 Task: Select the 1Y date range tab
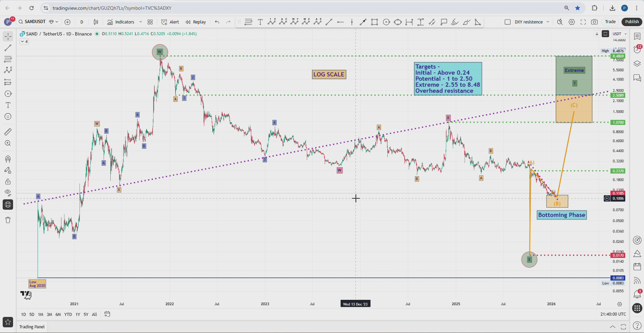tap(77, 315)
